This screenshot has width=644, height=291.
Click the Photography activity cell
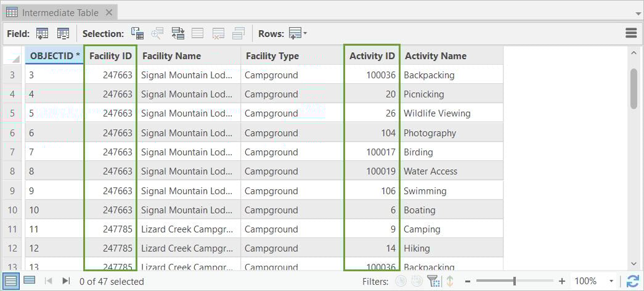(452, 133)
